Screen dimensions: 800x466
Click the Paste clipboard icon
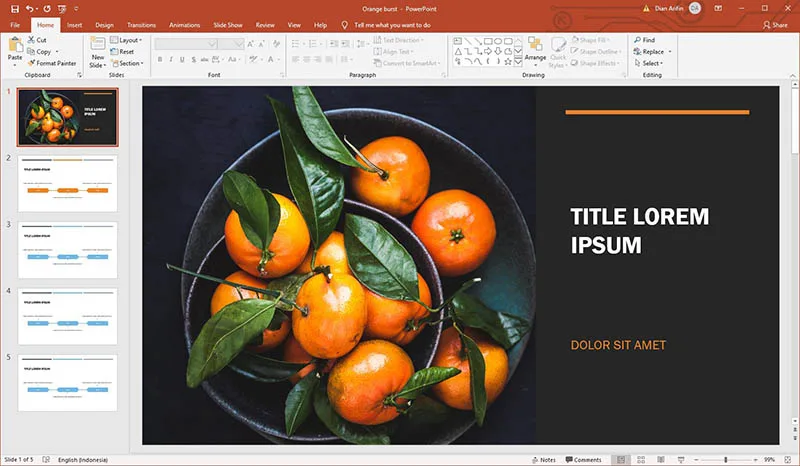(15, 48)
